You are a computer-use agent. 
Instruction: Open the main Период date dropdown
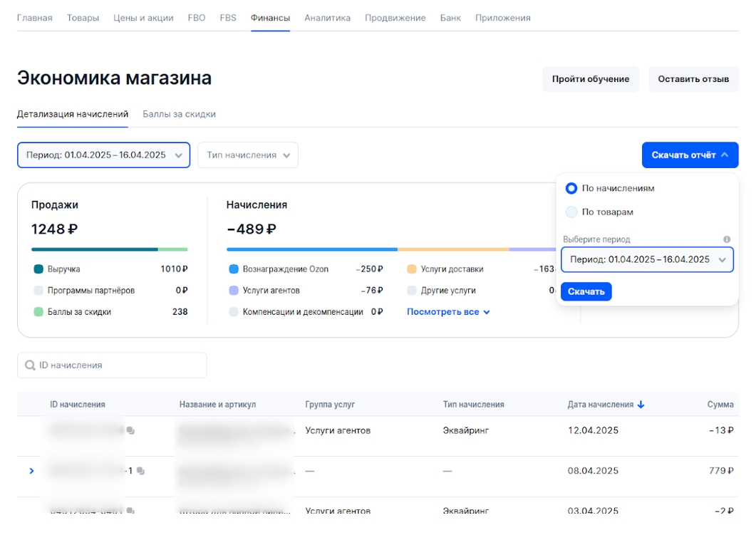pos(103,155)
